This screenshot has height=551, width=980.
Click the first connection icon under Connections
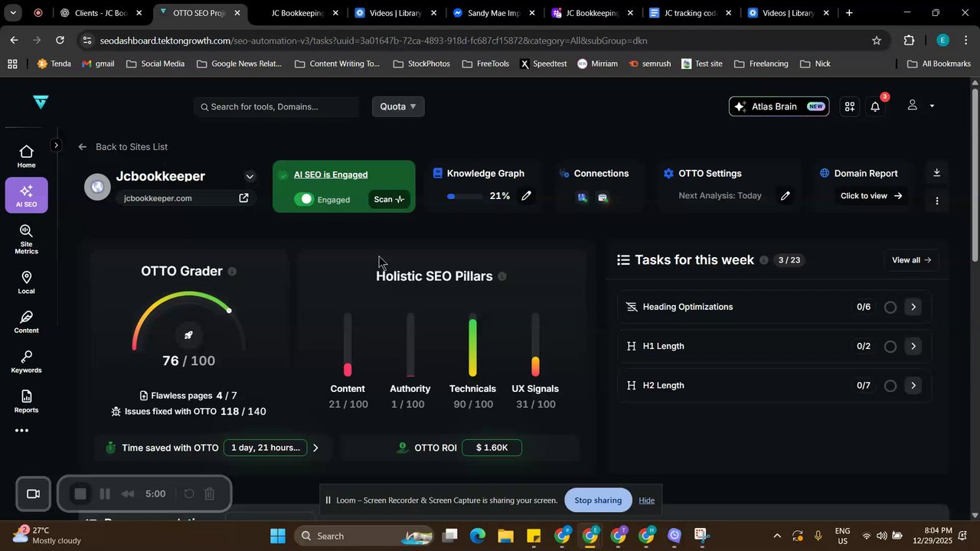pos(583,197)
